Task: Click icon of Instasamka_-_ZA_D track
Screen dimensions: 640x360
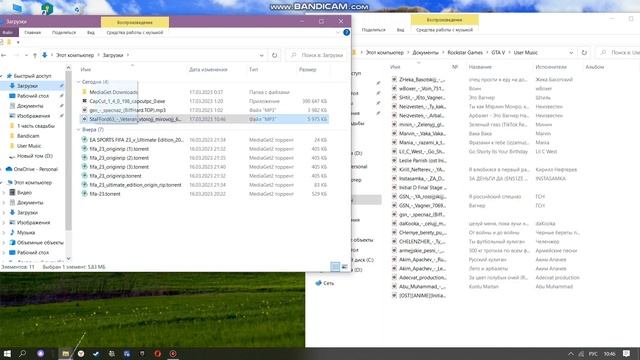Action: [x=394, y=179]
